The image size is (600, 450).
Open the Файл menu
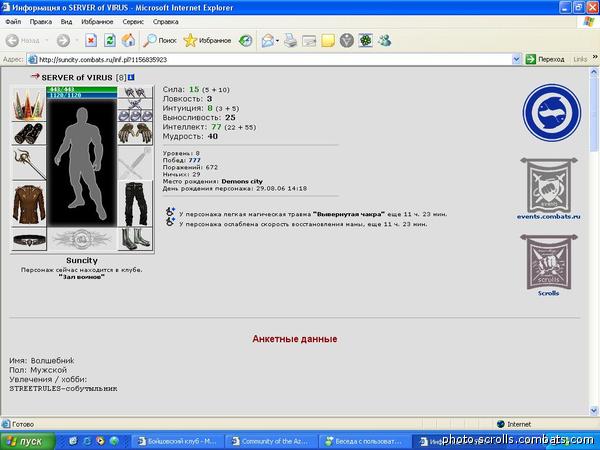pyautogui.click(x=13, y=22)
